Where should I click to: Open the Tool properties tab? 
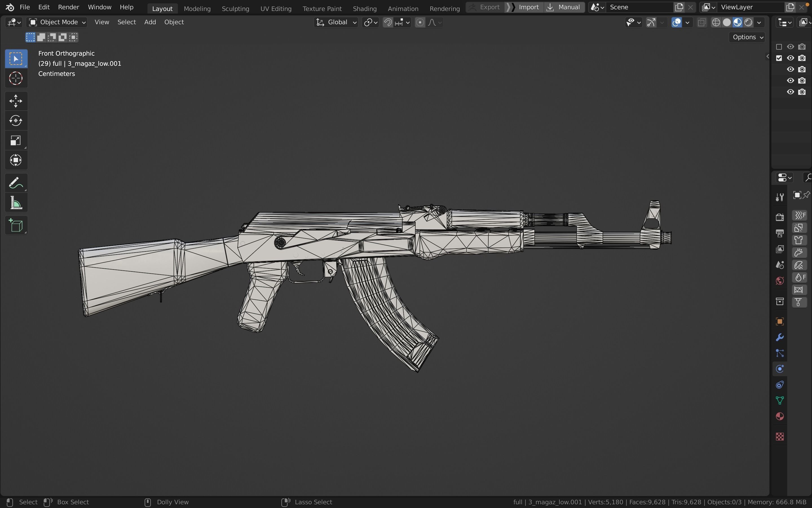(780, 197)
